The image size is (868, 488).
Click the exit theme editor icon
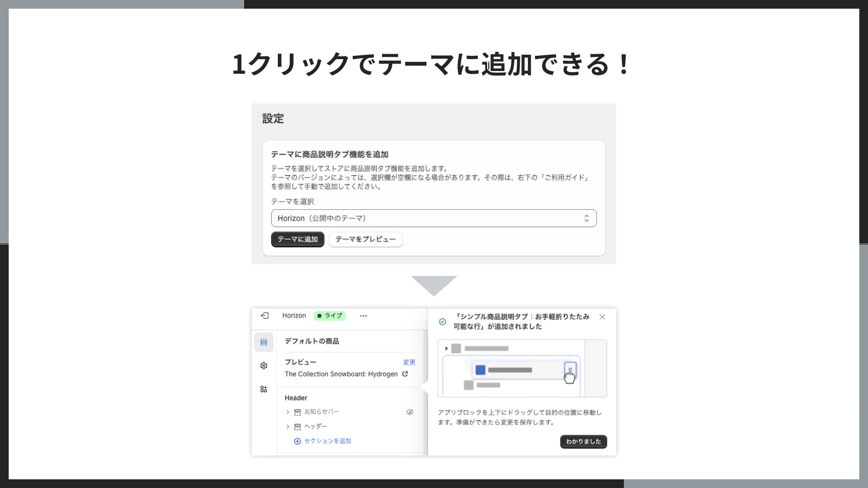coord(265,315)
